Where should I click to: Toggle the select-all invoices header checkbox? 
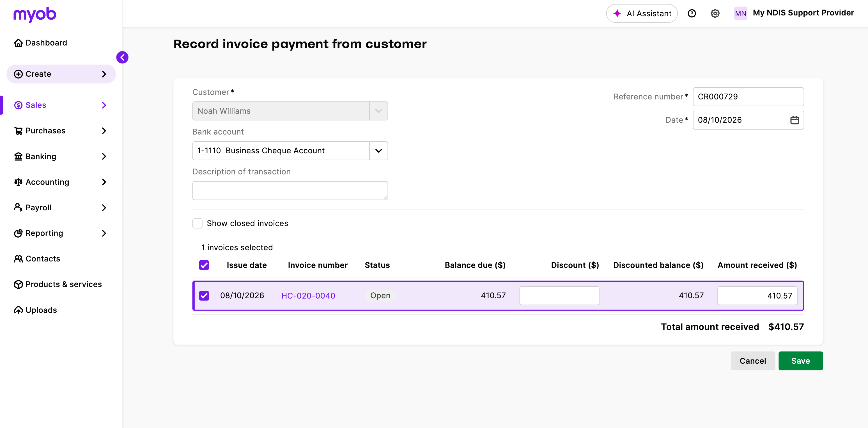204,265
